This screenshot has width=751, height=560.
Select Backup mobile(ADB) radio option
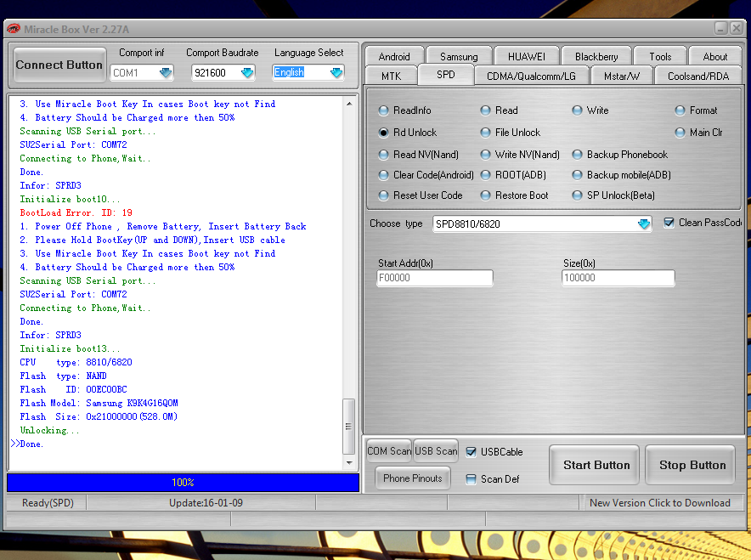[577, 175]
